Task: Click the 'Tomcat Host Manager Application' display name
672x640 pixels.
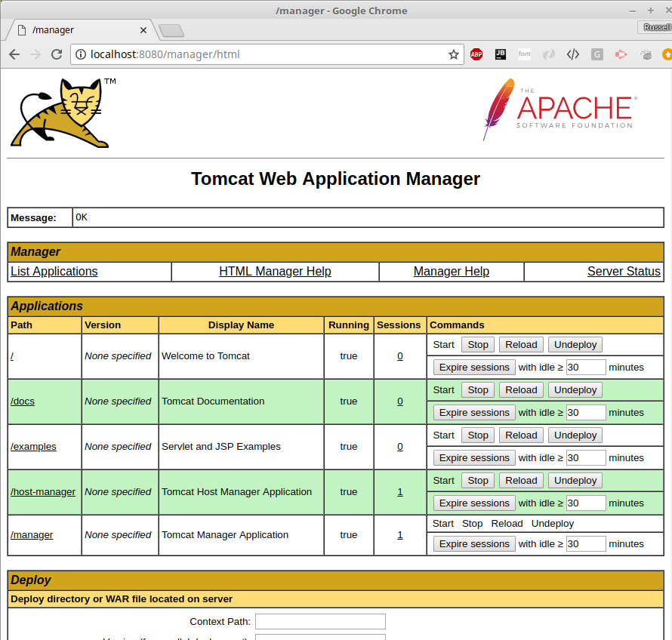Action: [236, 492]
